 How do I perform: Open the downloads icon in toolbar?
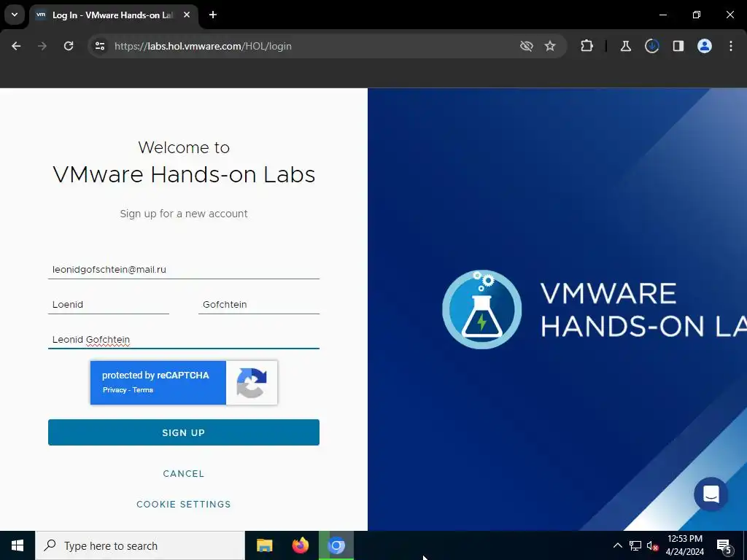651,46
